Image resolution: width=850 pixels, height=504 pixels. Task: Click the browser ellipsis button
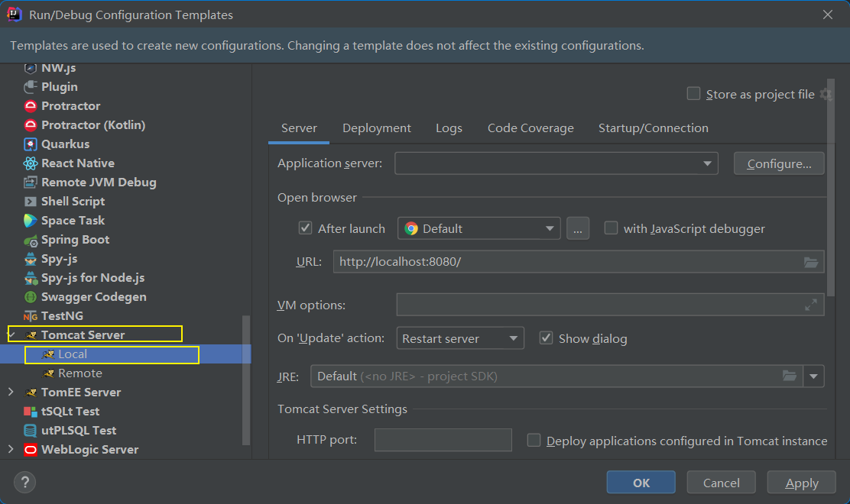point(578,228)
